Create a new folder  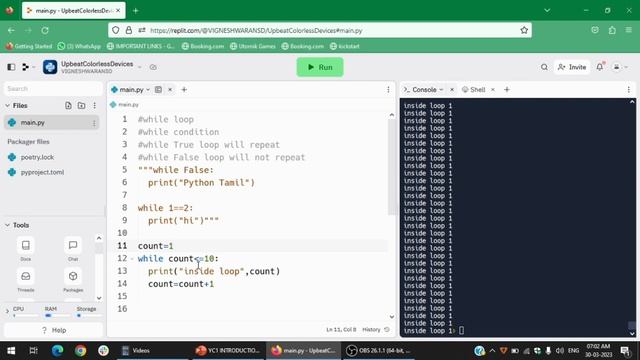click(x=81, y=106)
